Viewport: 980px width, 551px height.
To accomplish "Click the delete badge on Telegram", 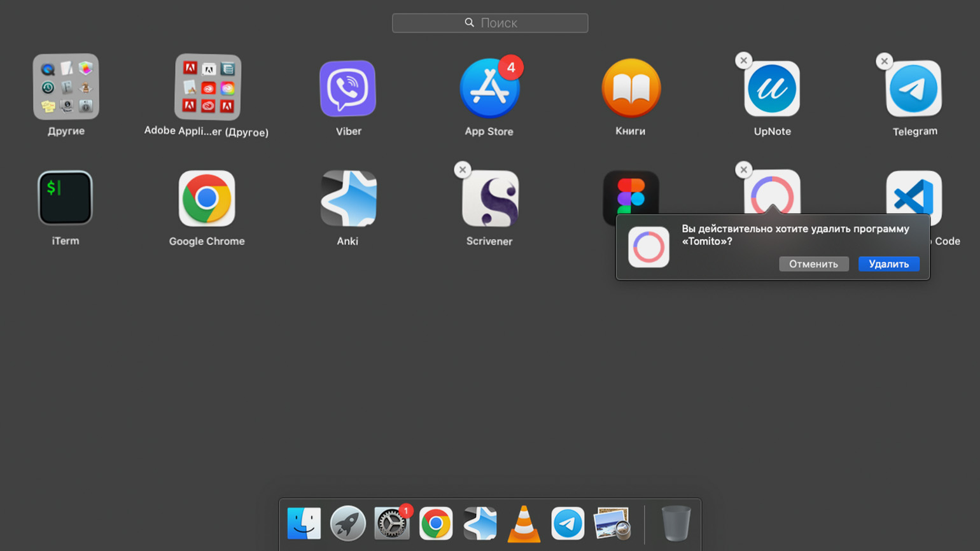I will [884, 61].
